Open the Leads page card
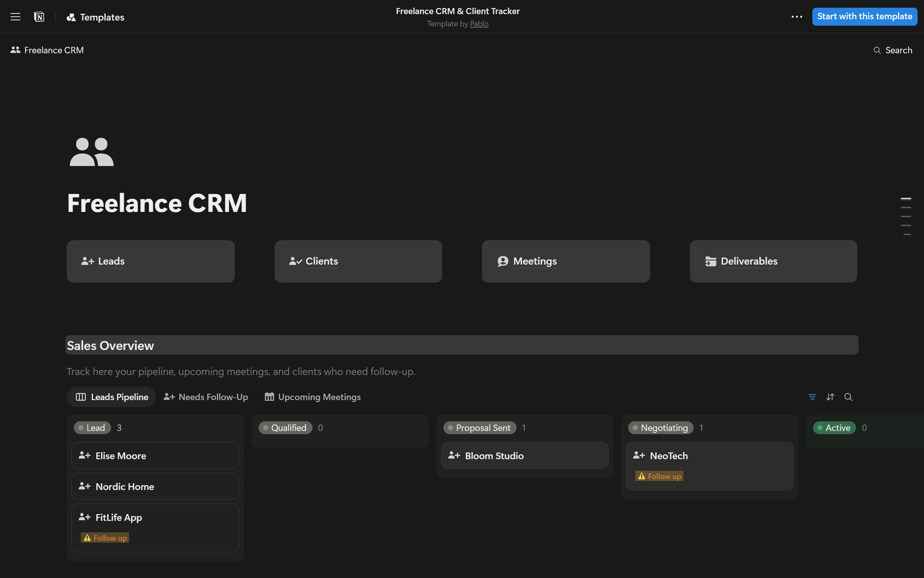 (150, 261)
